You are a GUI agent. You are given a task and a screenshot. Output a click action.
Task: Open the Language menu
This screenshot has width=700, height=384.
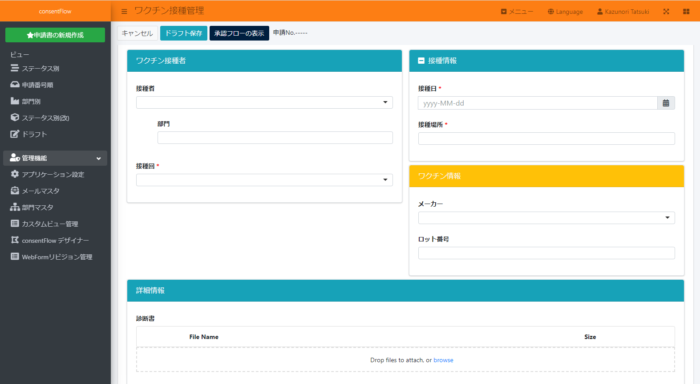click(x=565, y=12)
